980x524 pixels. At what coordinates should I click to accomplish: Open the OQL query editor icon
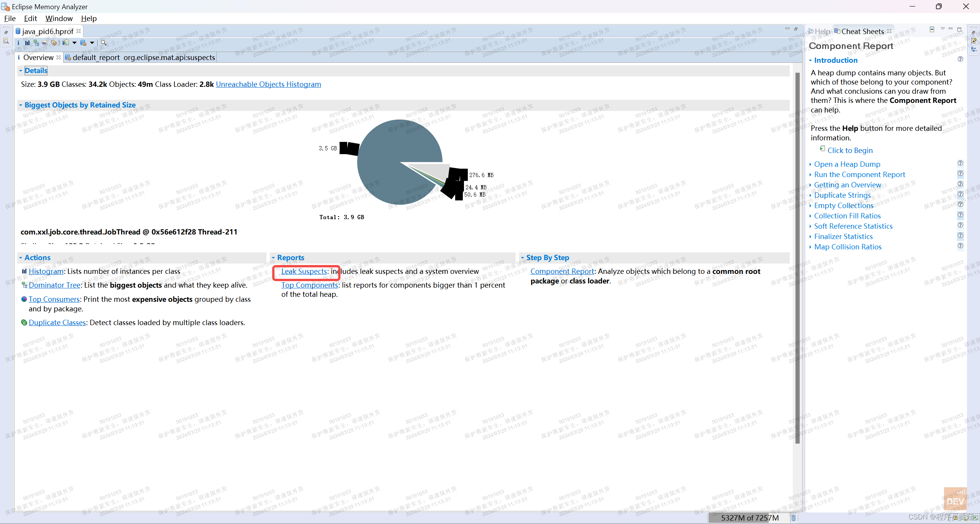pyautogui.click(x=45, y=43)
